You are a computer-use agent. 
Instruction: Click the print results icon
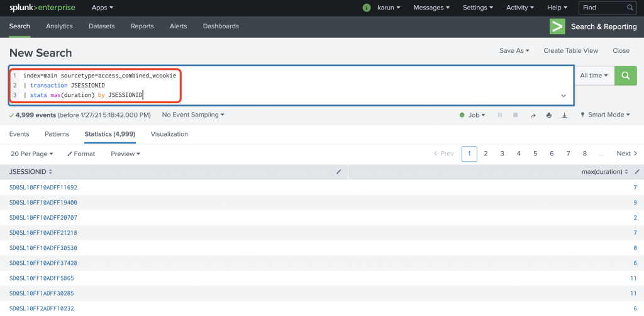pyautogui.click(x=549, y=115)
